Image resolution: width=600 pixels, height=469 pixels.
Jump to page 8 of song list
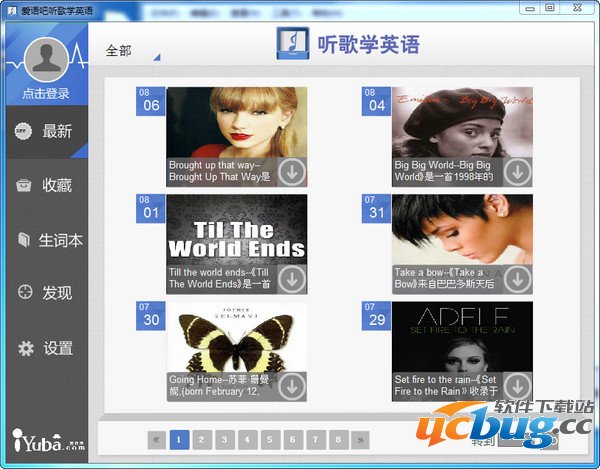339,439
